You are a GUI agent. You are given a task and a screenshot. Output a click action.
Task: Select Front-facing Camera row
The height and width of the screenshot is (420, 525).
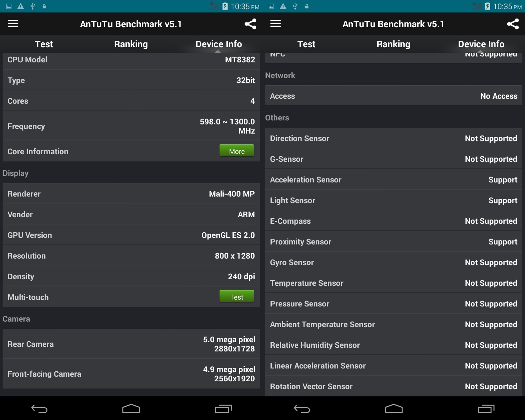[131, 374]
